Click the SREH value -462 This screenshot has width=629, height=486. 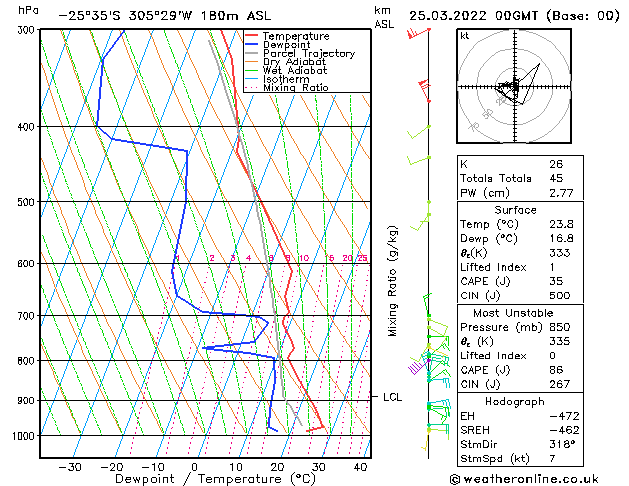(564, 430)
